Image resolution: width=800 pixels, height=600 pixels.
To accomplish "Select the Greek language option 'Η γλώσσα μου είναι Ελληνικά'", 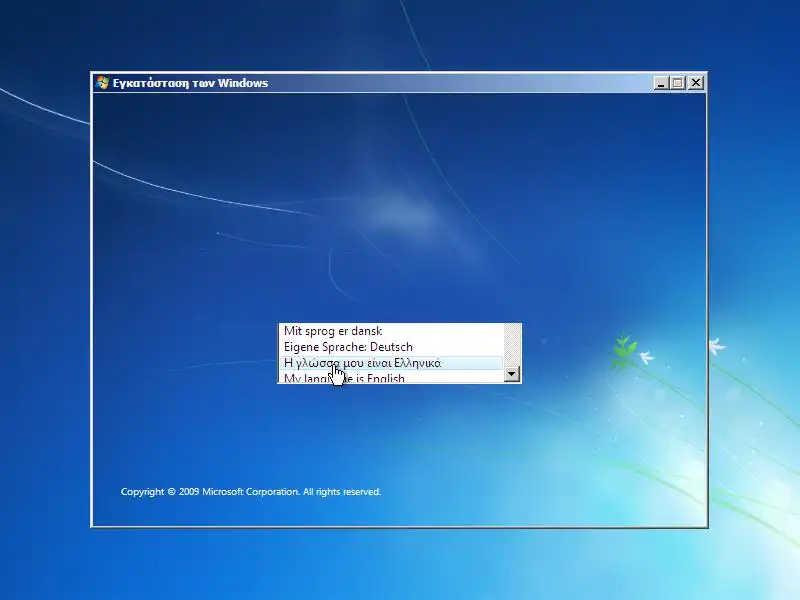I will [x=391, y=363].
